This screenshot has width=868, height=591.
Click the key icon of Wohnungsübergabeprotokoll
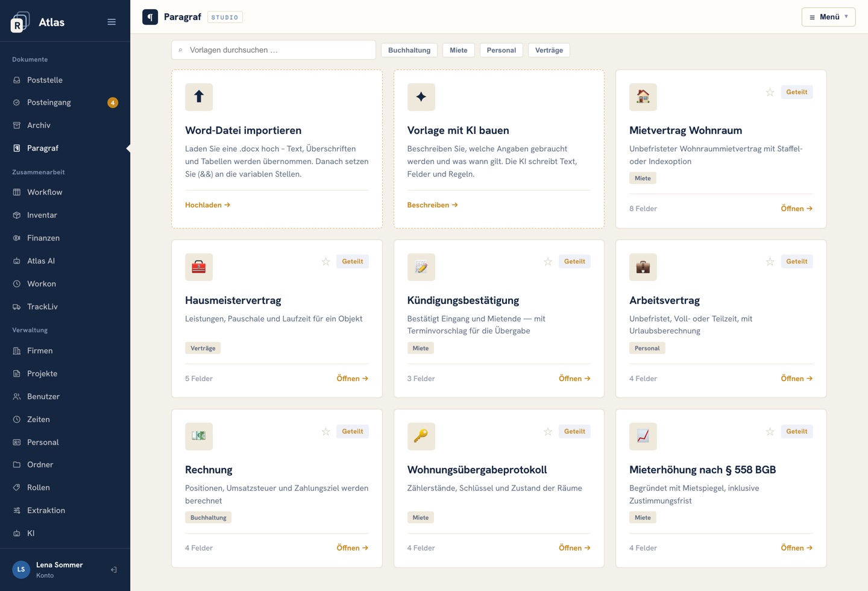pyautogui.click(x=421, y=436)
